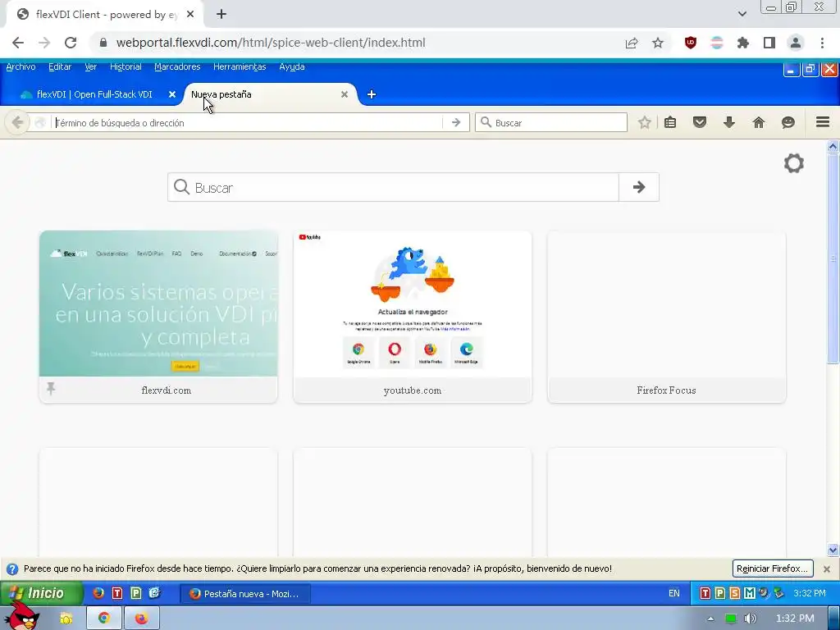Open Chrome profile avatar
This screenshot has height=630, width=840.
(796, 43)
